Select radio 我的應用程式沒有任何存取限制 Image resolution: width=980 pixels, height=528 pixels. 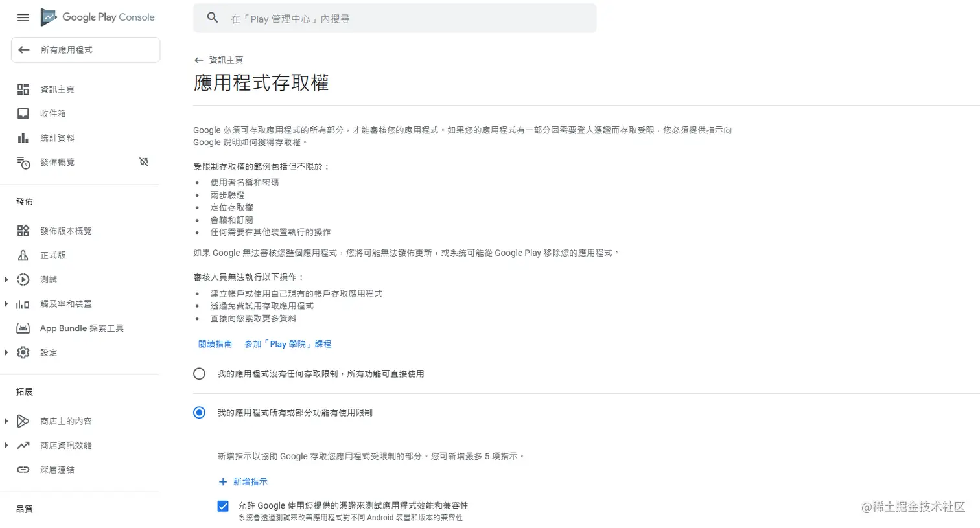pyautogui.click(x=199, y=374)
